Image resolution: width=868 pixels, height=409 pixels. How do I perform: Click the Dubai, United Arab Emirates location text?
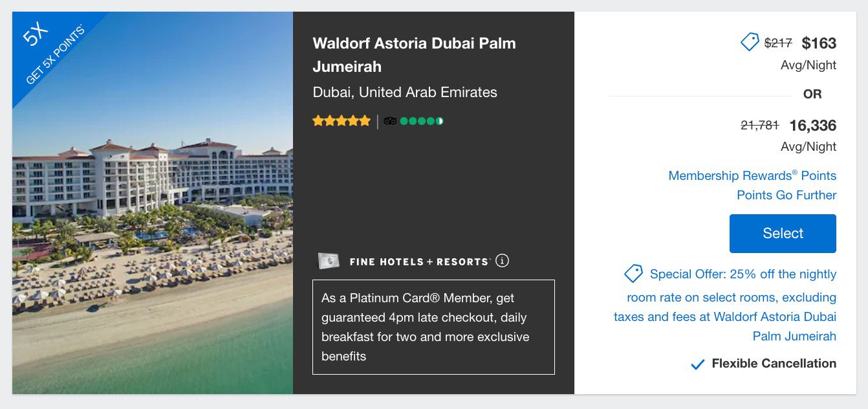[x=404, y=93]
